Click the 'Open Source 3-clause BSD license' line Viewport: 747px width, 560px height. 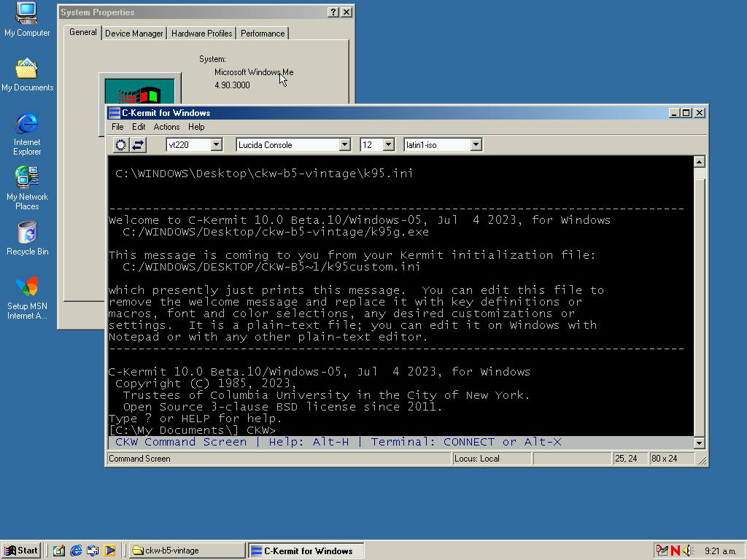click(283, 407)
